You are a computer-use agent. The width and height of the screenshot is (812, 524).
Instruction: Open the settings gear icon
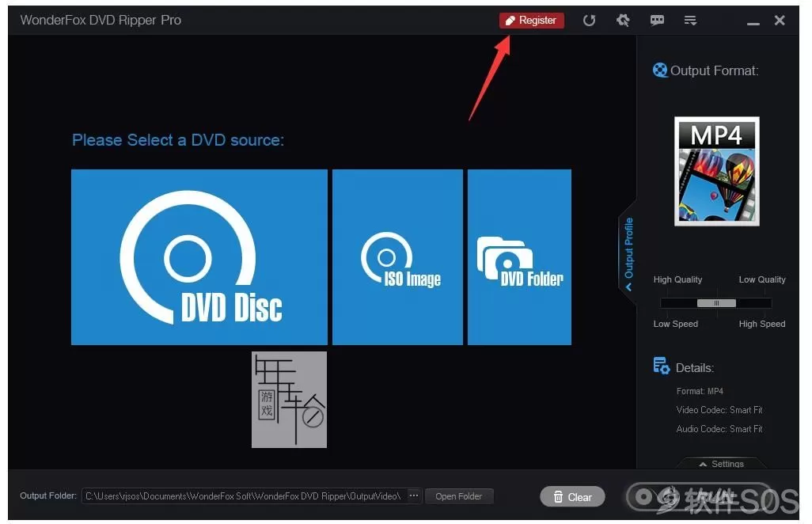click(x=623, y=21)
